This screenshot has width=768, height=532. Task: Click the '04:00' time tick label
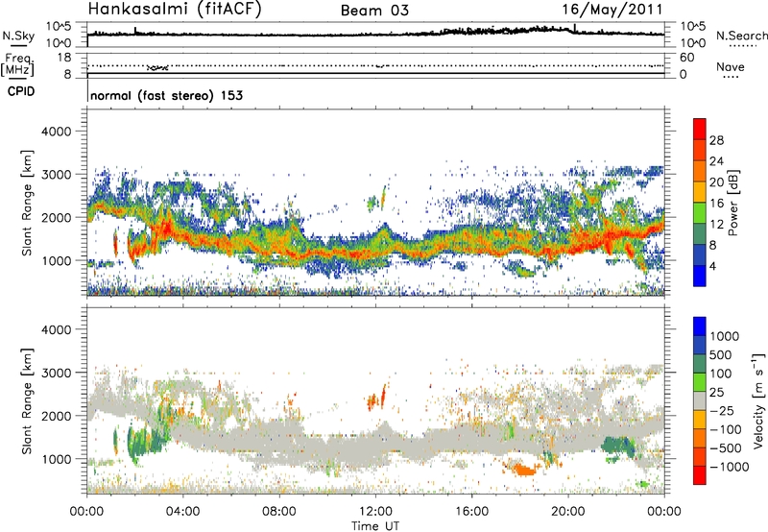tap(182, 512)
